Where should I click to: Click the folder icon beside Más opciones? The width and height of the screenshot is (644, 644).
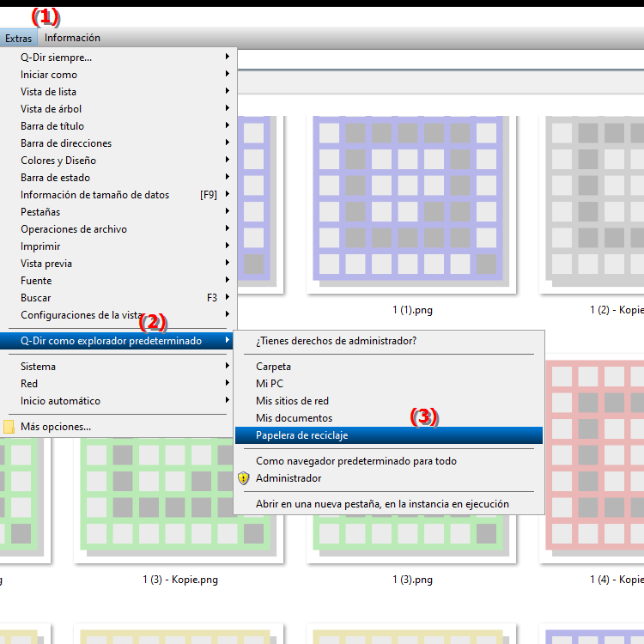click(9, 427)
